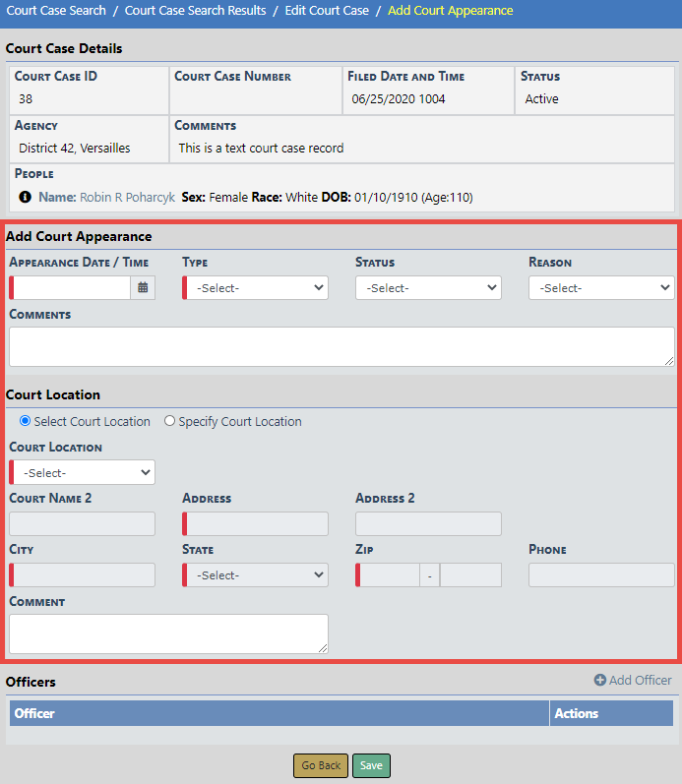Go to Court Case Search breadcrumb

57,11
